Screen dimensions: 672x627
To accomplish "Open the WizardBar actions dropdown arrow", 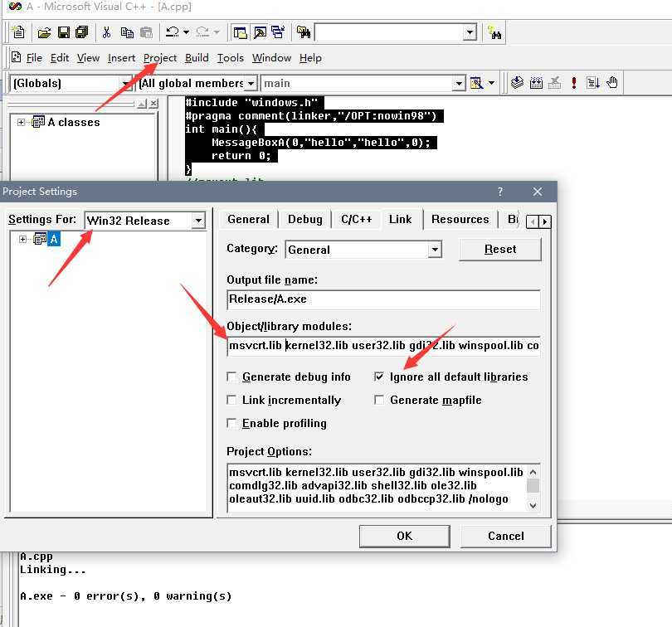I will point(492,83).
